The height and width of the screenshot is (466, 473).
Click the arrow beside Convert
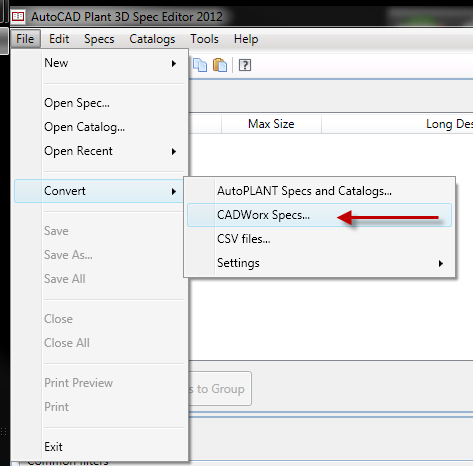[174, 191]
